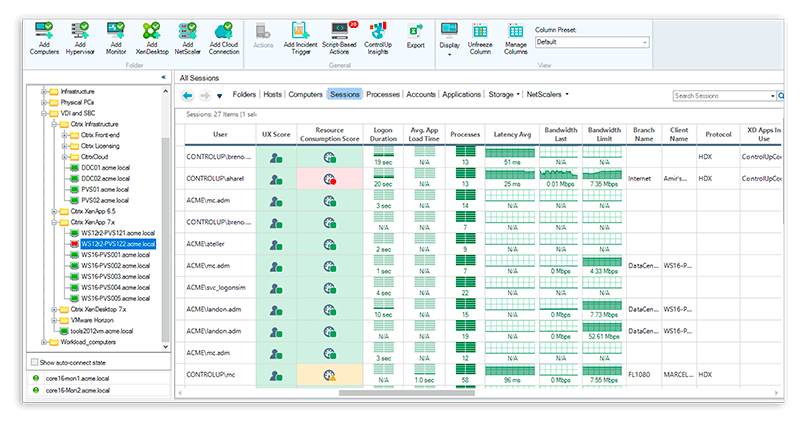Click processes bar showing 58
Viewport: 806px width, 430px height.
[x=465, y=370]
